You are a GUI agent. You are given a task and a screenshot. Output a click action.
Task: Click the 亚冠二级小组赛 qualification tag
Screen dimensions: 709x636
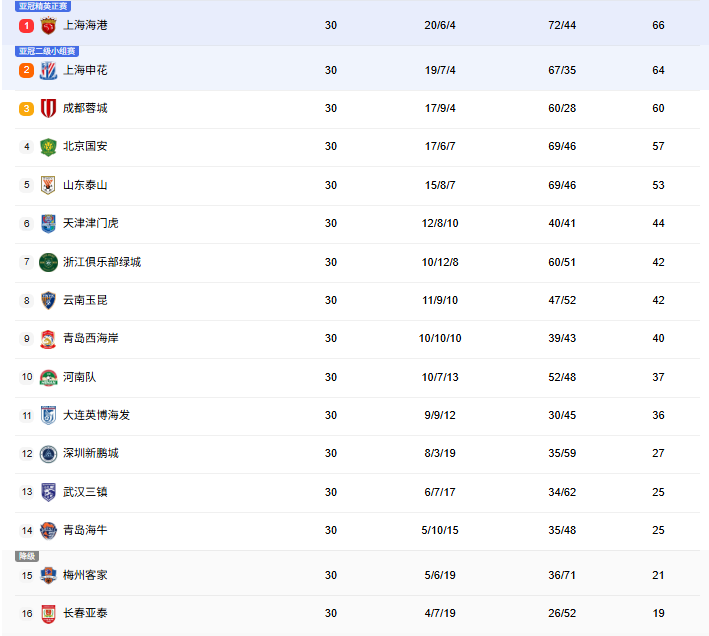(47, 51)
